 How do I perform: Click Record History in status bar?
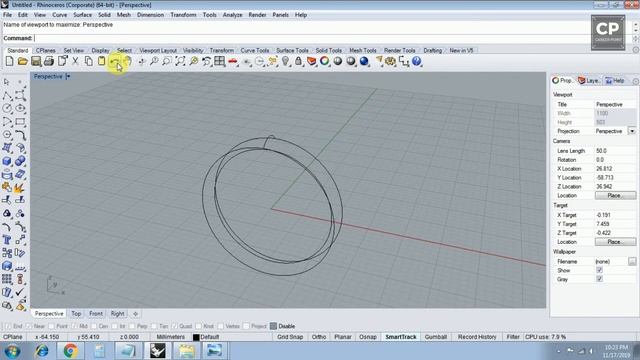(477, 337)
